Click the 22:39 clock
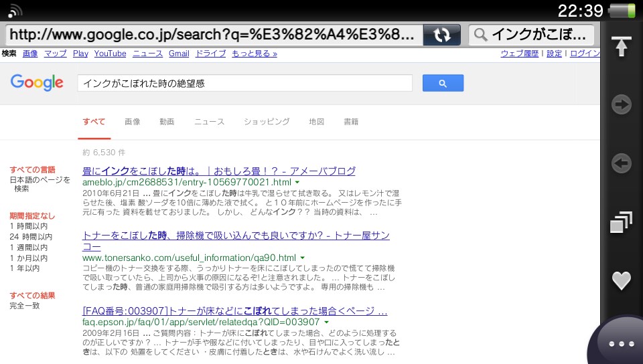This screenshot has width=643, height=364. (580, 11)
